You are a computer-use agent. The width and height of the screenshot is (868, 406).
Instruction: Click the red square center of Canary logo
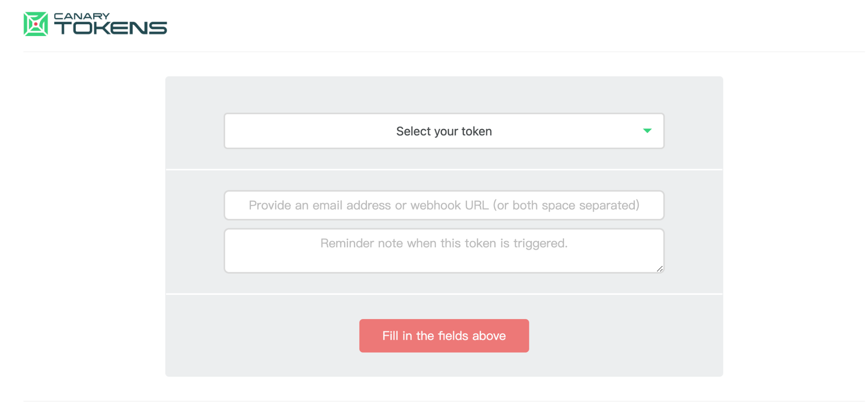pos(36,24)
